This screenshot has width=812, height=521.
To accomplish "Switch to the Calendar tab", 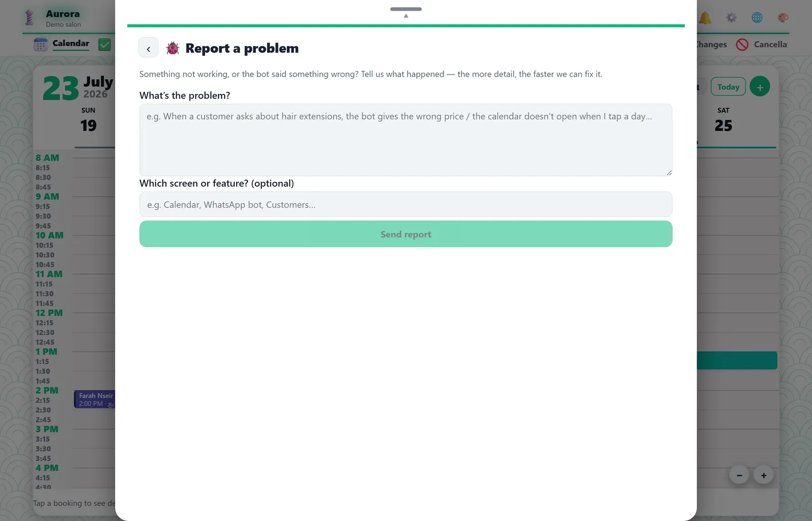I will click(x=71, y=44).
